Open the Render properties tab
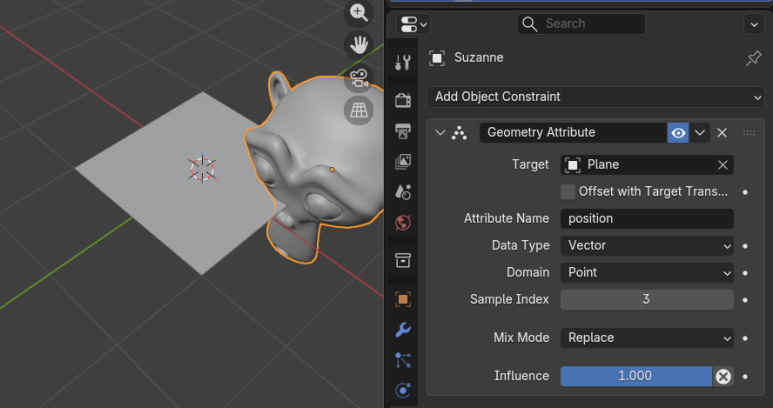 [403, 100]
